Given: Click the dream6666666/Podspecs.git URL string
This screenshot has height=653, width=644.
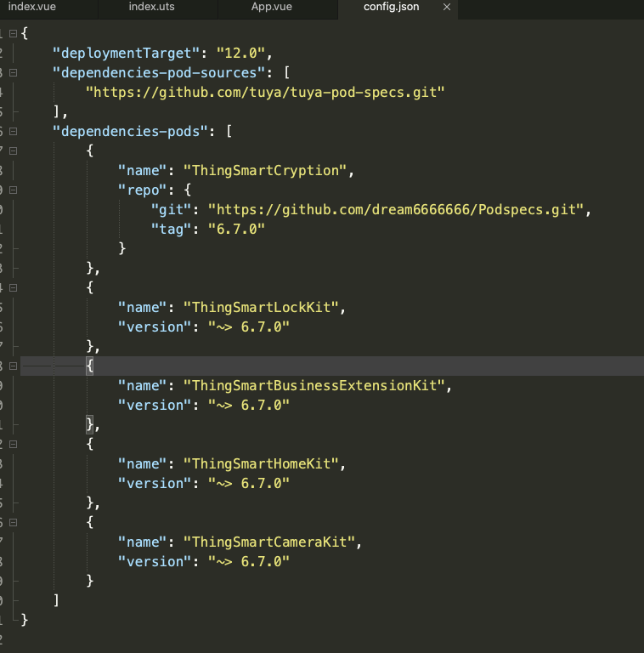Looking at the screenshot, I should click(x=396, y=209).
